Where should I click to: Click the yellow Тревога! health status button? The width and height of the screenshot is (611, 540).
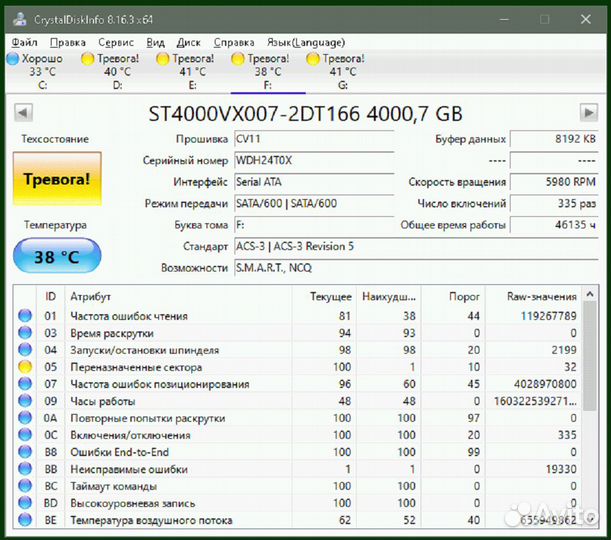click(x=57, y=179)
